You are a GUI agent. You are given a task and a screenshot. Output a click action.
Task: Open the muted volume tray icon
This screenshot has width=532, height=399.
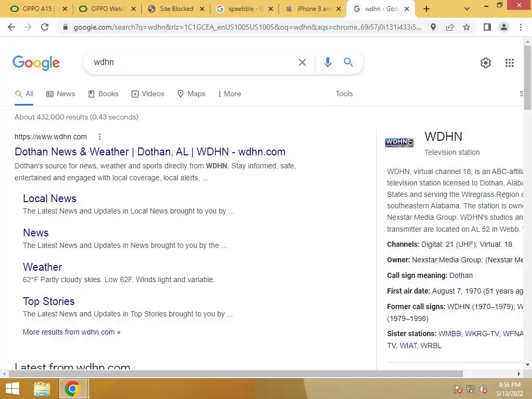tap(483, 389)
